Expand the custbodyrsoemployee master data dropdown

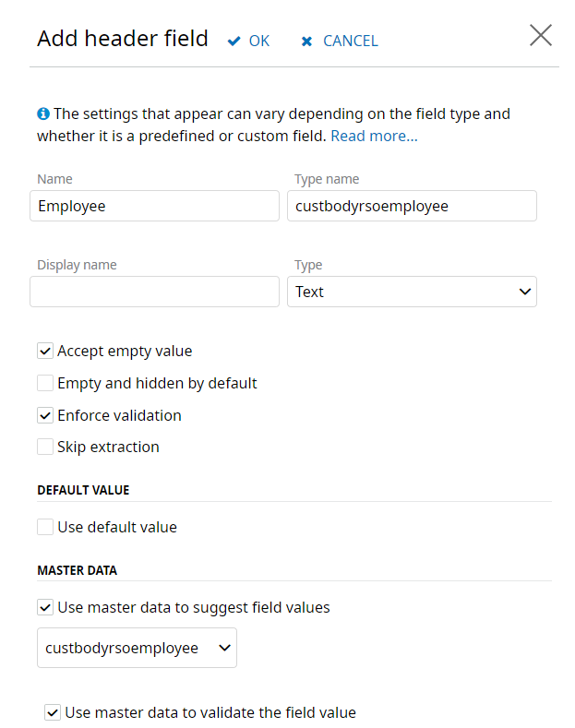(137, 648)
